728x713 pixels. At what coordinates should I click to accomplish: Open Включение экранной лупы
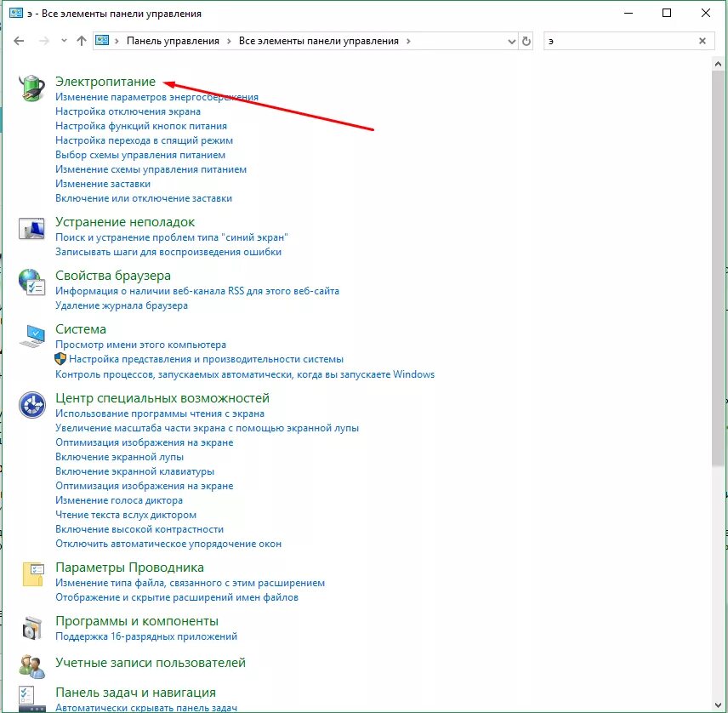pos(119,457)
